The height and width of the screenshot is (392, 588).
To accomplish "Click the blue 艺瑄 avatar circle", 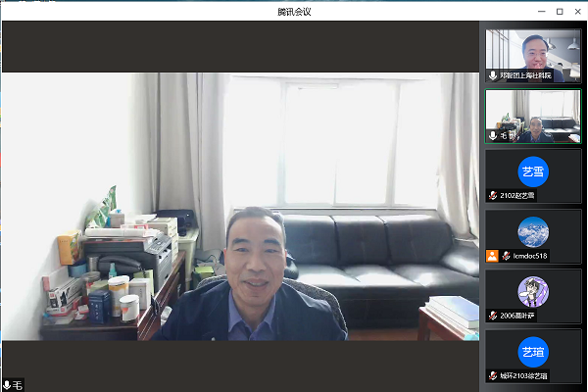I will tap(533, 350).
